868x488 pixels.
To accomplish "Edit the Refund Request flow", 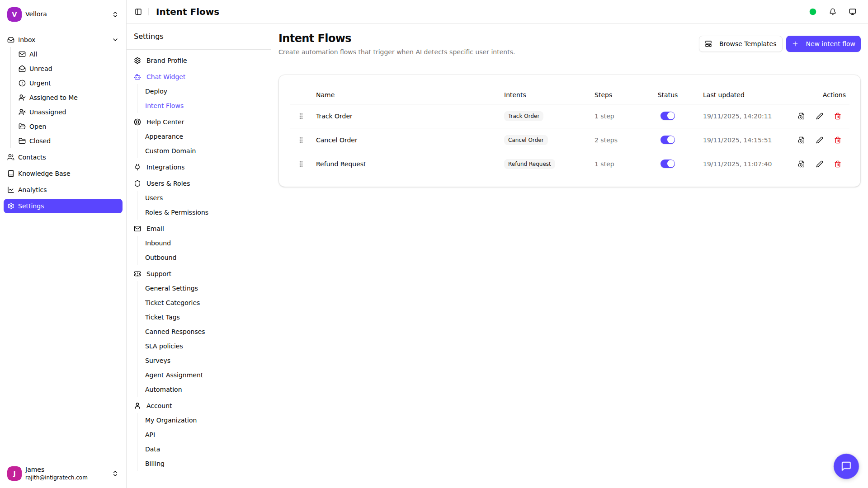I will [x=820, y=164].
